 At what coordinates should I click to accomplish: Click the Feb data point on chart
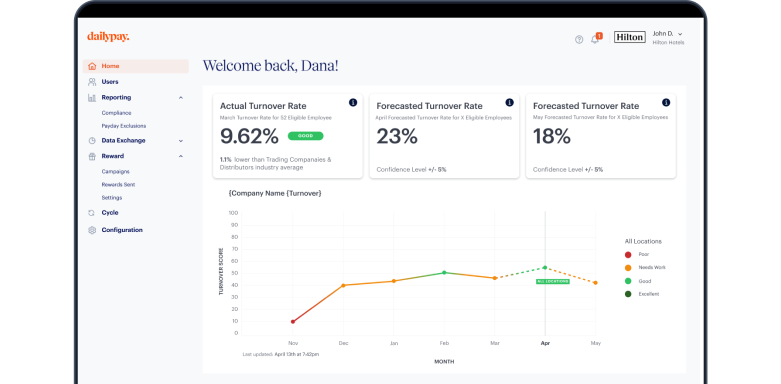[444, 272]
